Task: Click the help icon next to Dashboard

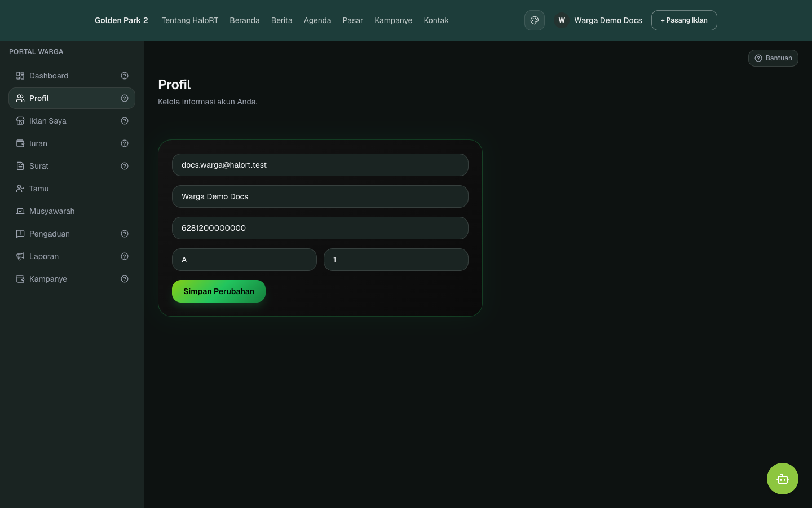Action: point(125,76)
